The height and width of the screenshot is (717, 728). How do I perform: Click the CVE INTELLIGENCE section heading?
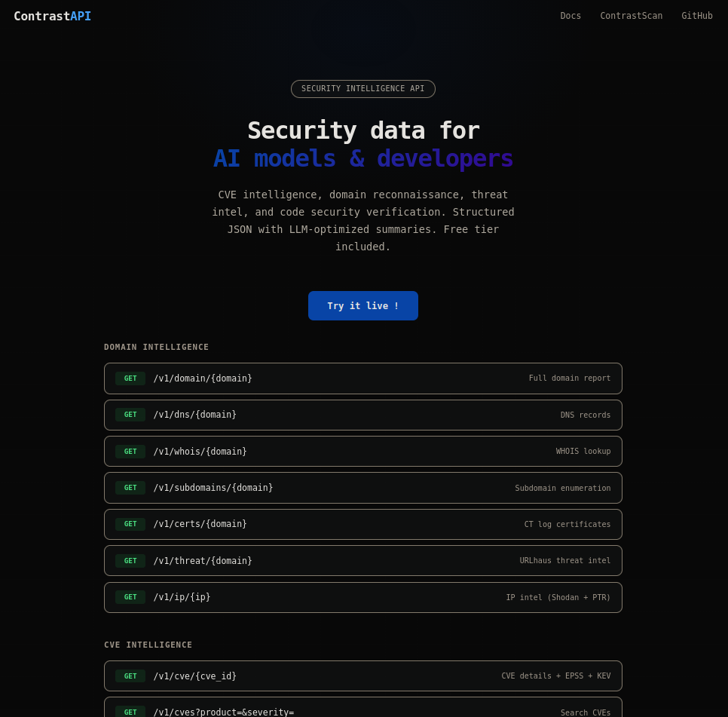[x=148, y=645]
